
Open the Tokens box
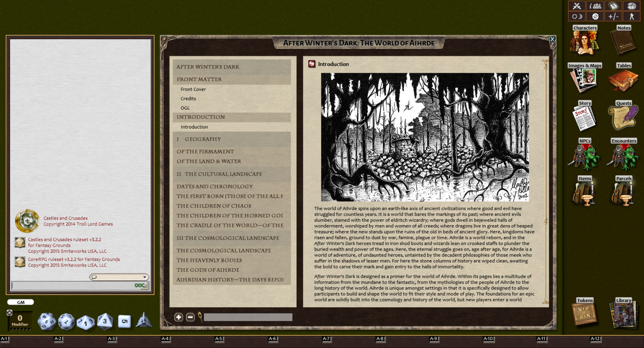pos(585,312)
